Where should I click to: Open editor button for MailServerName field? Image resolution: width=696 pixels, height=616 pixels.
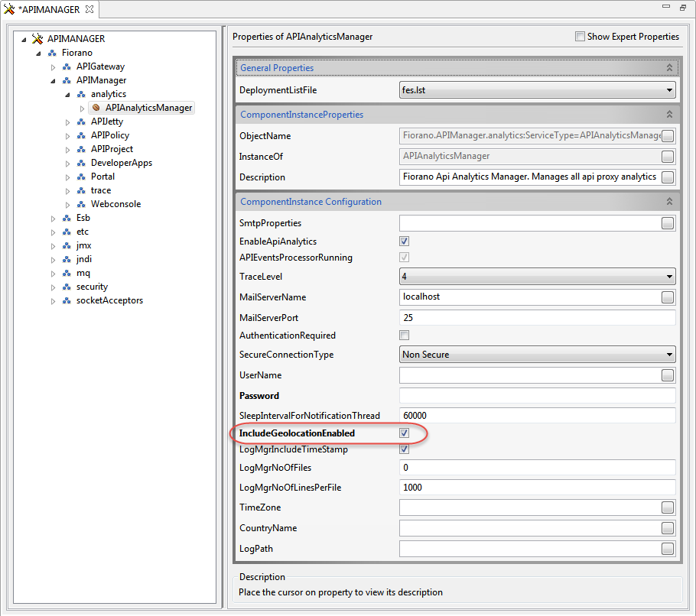point(668,297)
